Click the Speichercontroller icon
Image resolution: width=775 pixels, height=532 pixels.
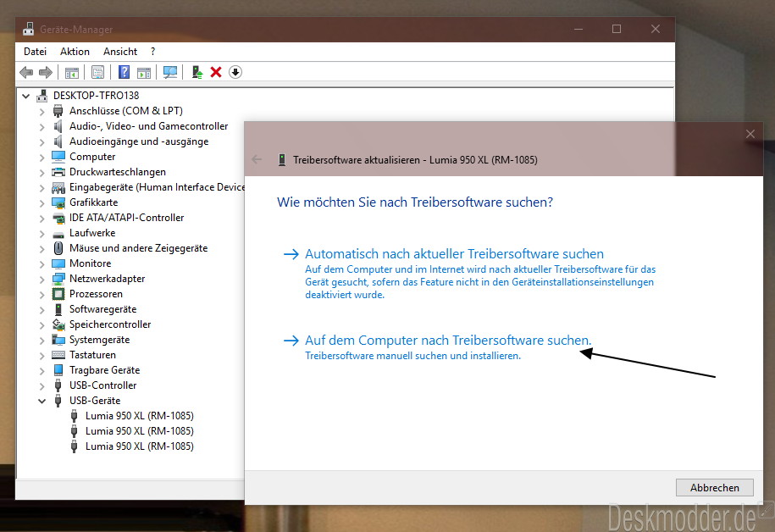point(58,324)
